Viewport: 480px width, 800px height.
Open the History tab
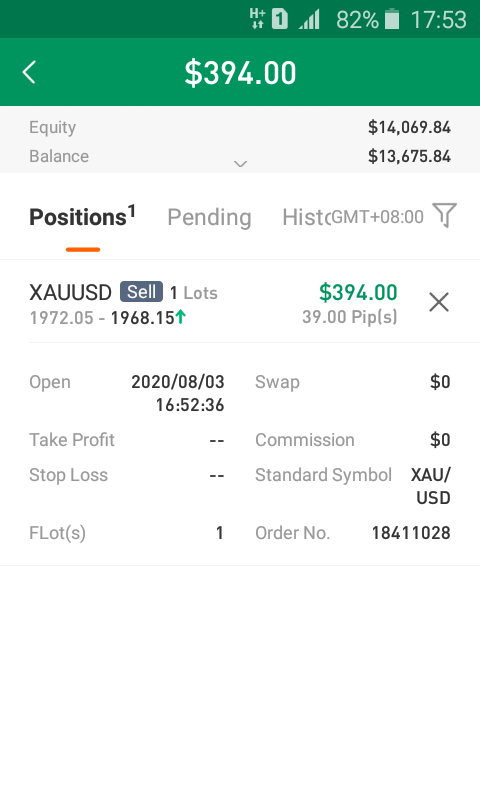(307, 217)
